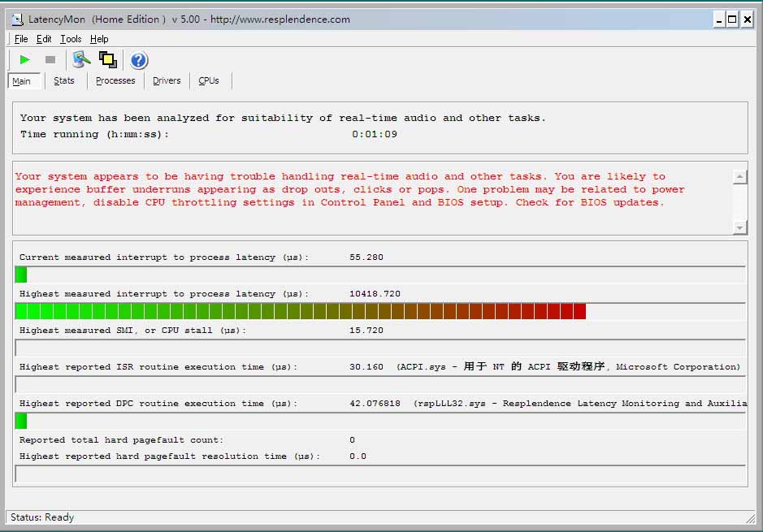This screenshot has width=763, height=532.
Task: Open the analyze tool with magnifier icon
Action: click(x=81, y=60)
